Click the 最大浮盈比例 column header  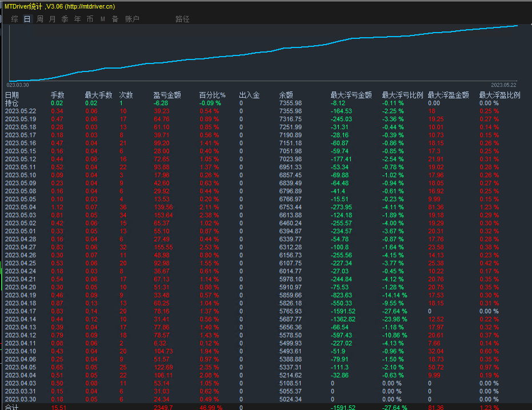tap(499, 95)
